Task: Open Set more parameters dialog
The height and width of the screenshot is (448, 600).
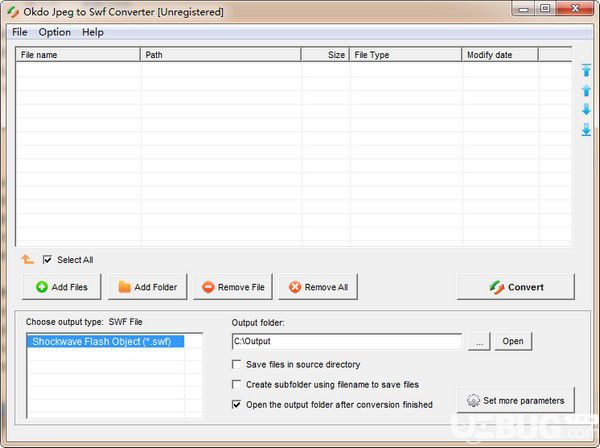Action: coord(516,400)
